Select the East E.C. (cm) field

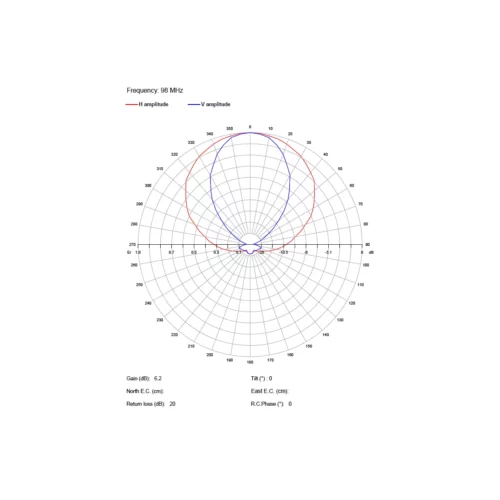(269, 391)
